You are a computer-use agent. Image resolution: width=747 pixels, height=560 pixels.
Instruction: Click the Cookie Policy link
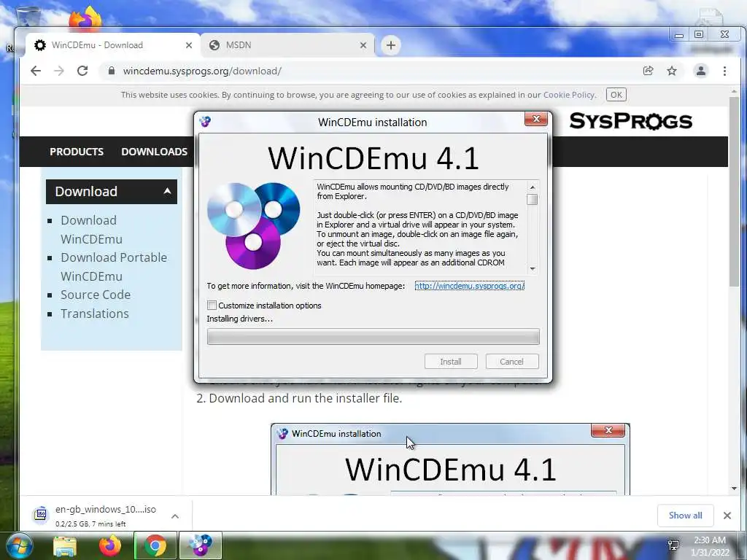tap(569, 95)
